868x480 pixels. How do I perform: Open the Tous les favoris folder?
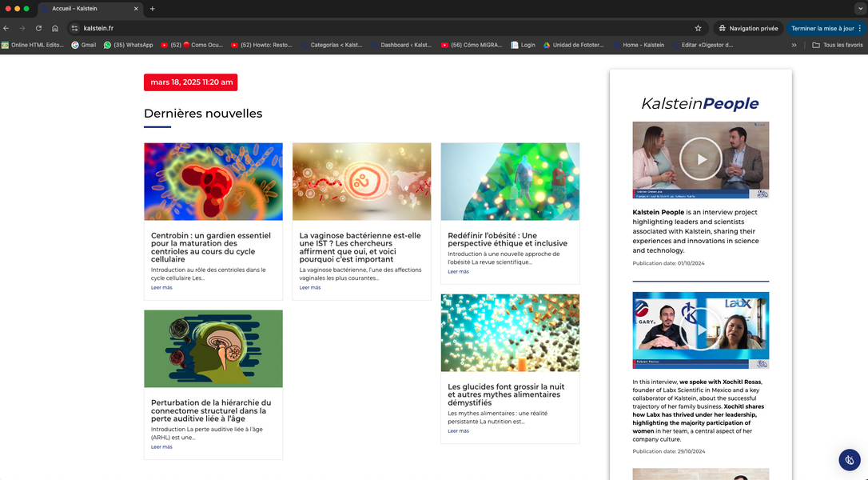pyautogui.click(x=837, y=45)
